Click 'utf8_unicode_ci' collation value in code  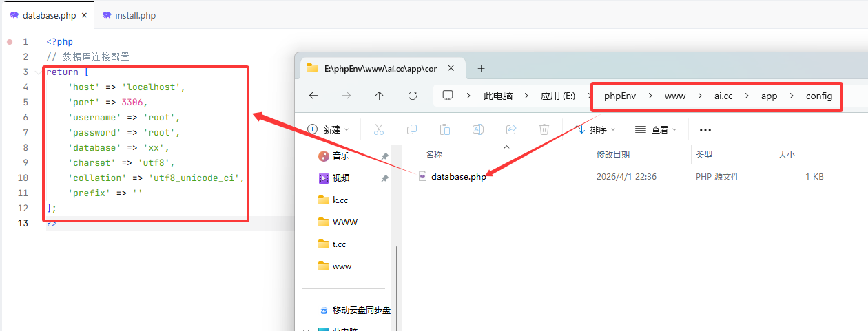click(196, 178)
